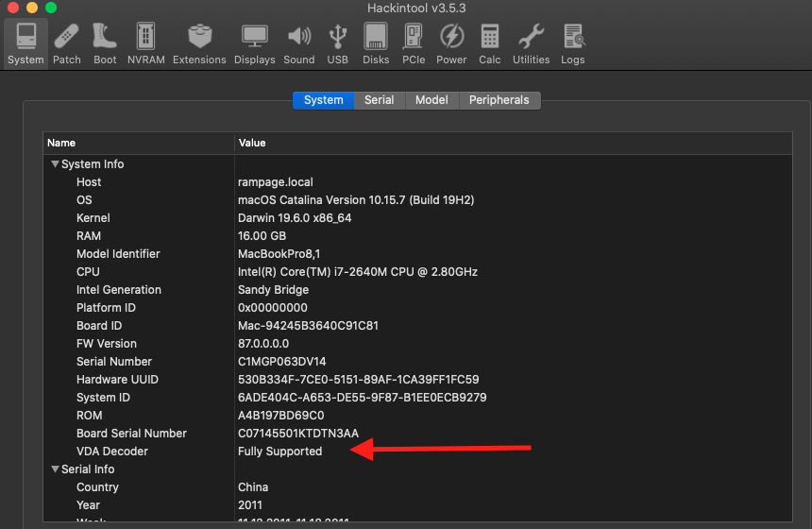Click the Value column header
This screenshot has height=529, width=812.
(x=514, y=143)
